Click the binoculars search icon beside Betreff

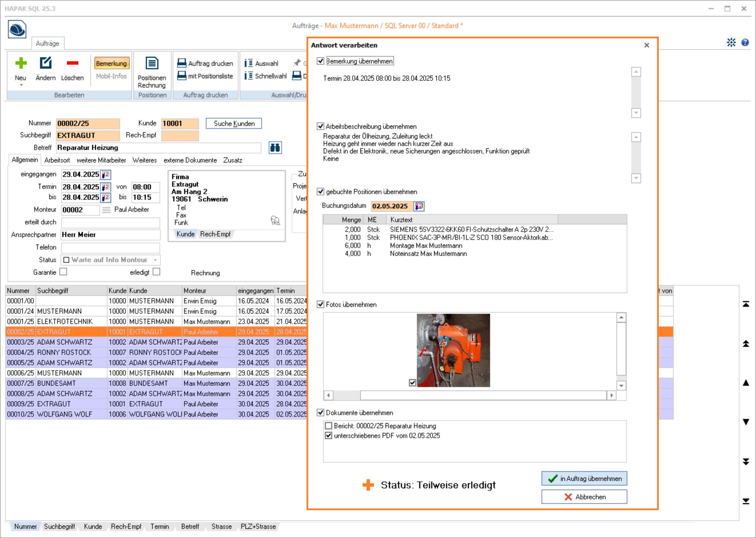[x=275, y=148]
